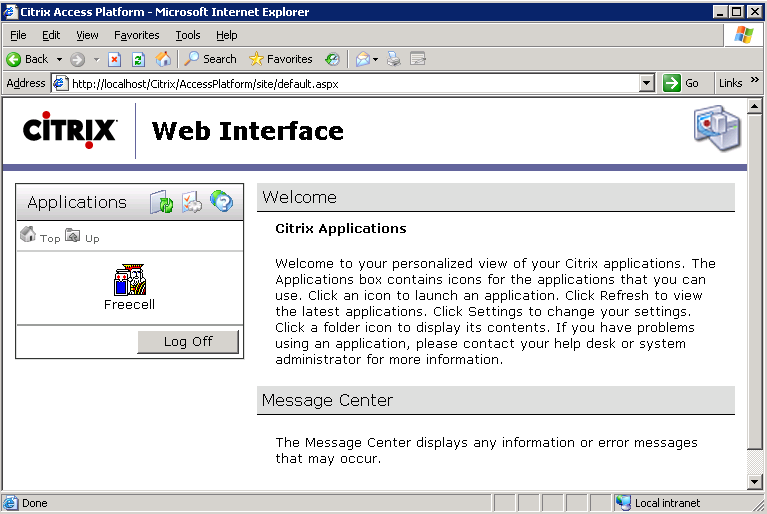Viewport: 767px width, 514px height.
Task: Open the File menu
Action: (18, 35)
